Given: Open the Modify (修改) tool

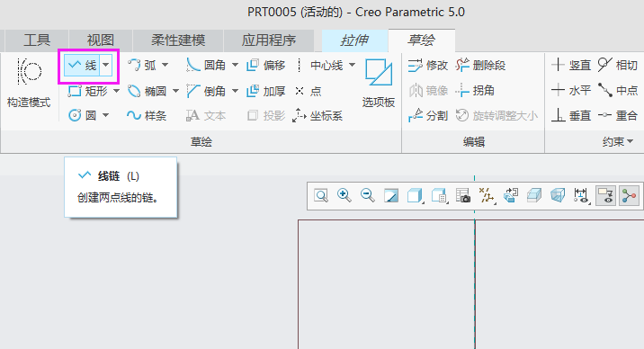Looking at the screenshot, I should point(427,66).
